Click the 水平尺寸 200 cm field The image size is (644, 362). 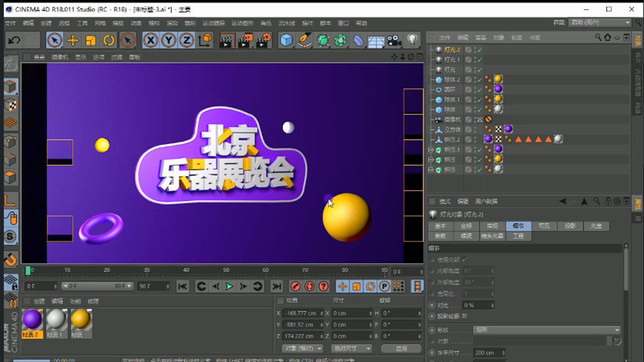pyautogui.click(x=489, y=353)
